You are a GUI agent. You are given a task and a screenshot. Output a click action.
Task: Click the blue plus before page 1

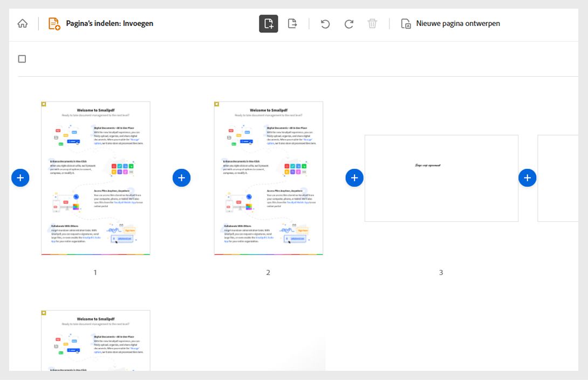click(20, 177)
